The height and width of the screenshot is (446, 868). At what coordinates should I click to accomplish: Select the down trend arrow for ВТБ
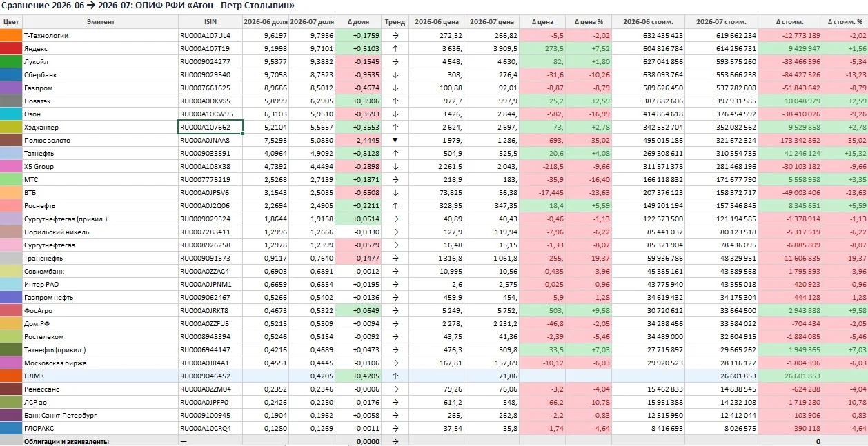coord(395,192)
